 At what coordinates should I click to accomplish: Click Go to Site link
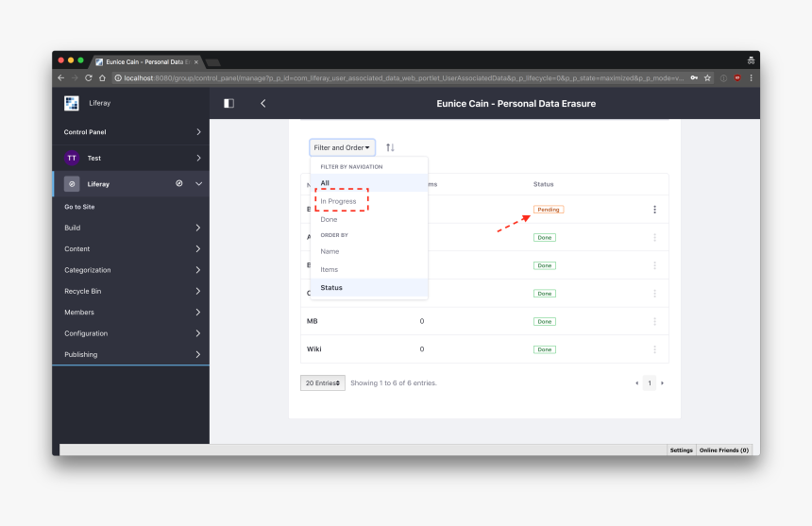(x=79, y=207)
